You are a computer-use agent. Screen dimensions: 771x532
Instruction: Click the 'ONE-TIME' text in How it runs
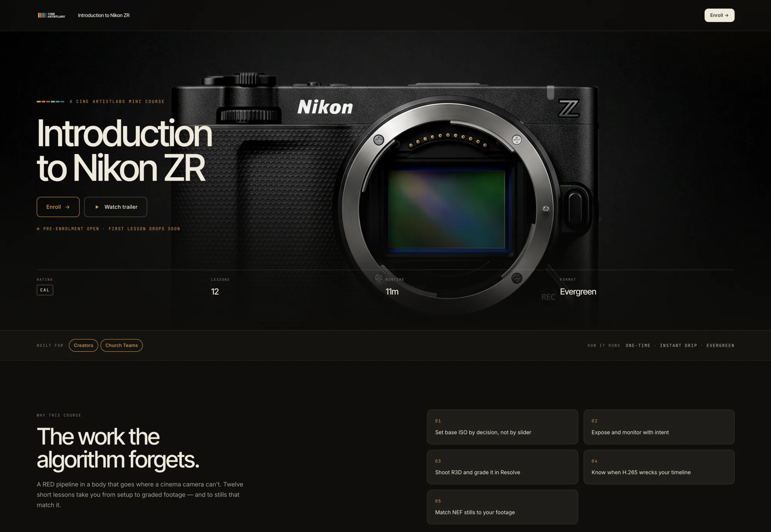point(638,346)
